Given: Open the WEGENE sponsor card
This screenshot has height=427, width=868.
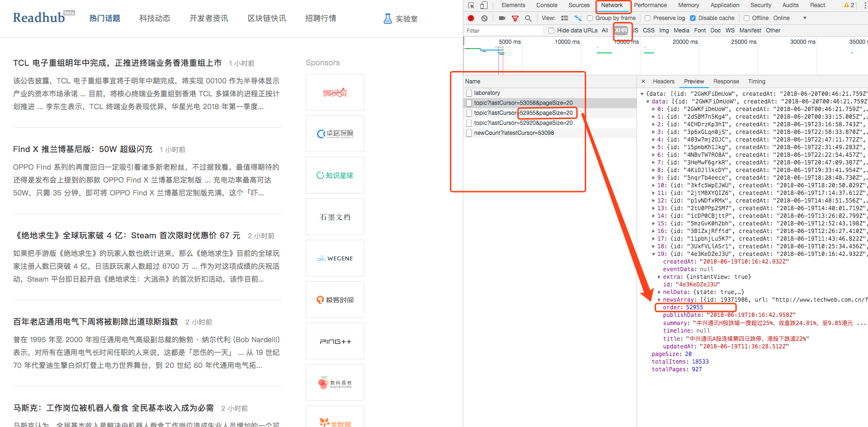Looking at the screenshot, I should 335,258.
